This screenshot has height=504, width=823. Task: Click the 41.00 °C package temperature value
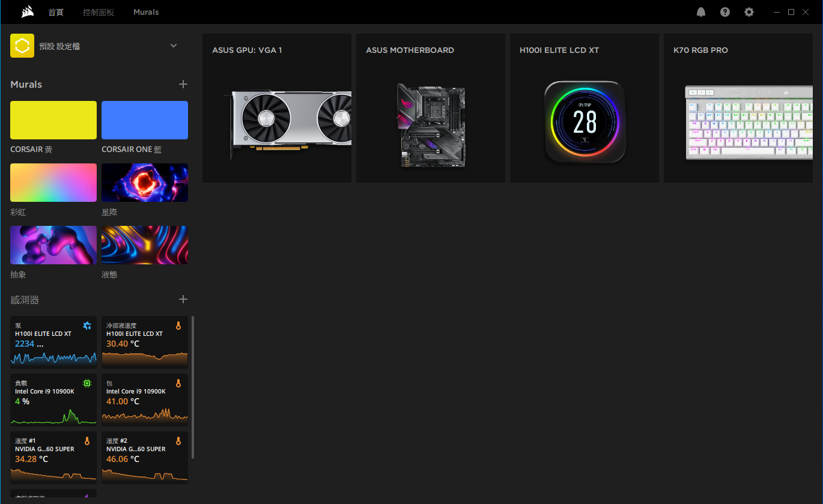tap(123, 402)
